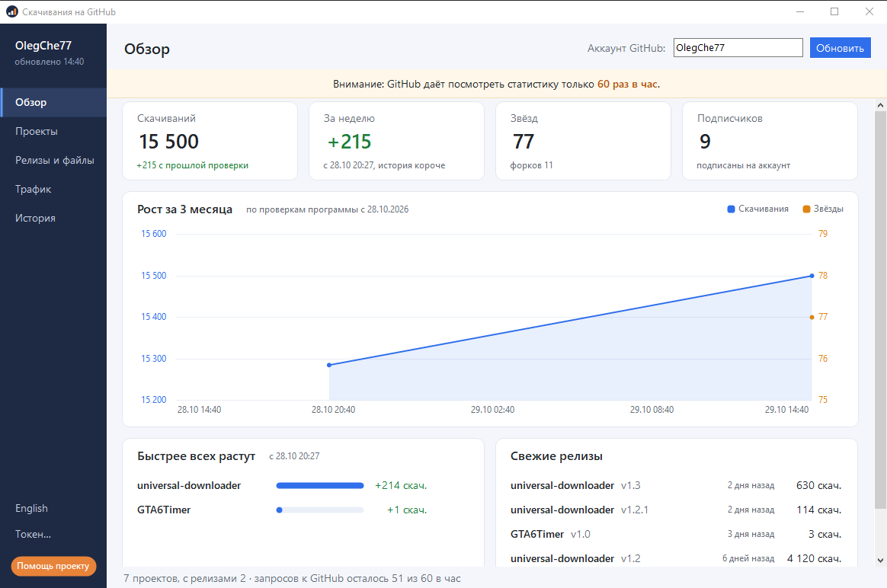This screenshot has height=588, width=887.
Task: Click the scrollbar down arrow
Action: tap(880, 561)
